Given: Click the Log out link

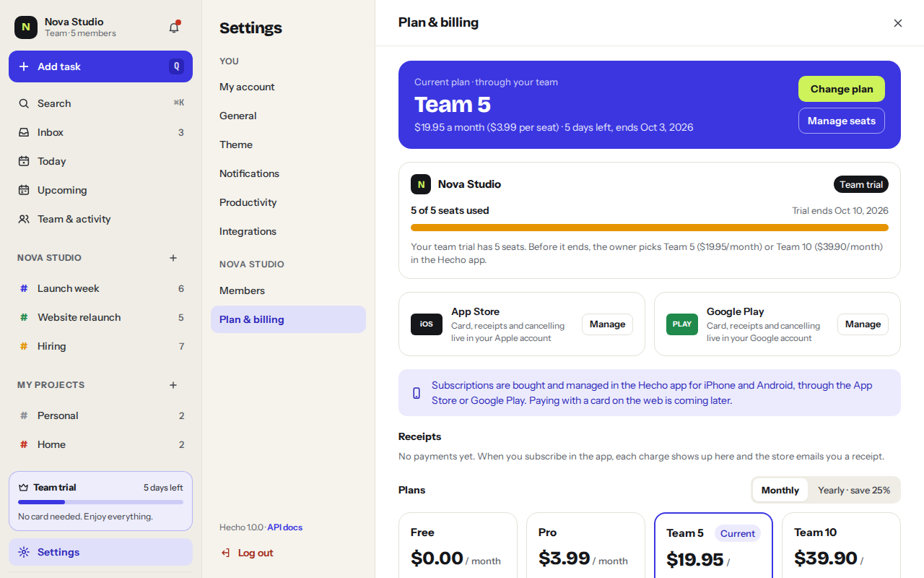Looking at the screenshot, I should click(256, 553).
